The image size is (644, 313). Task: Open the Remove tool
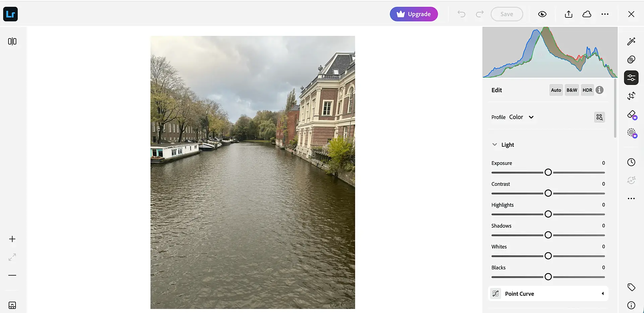[x=632, y=115]
